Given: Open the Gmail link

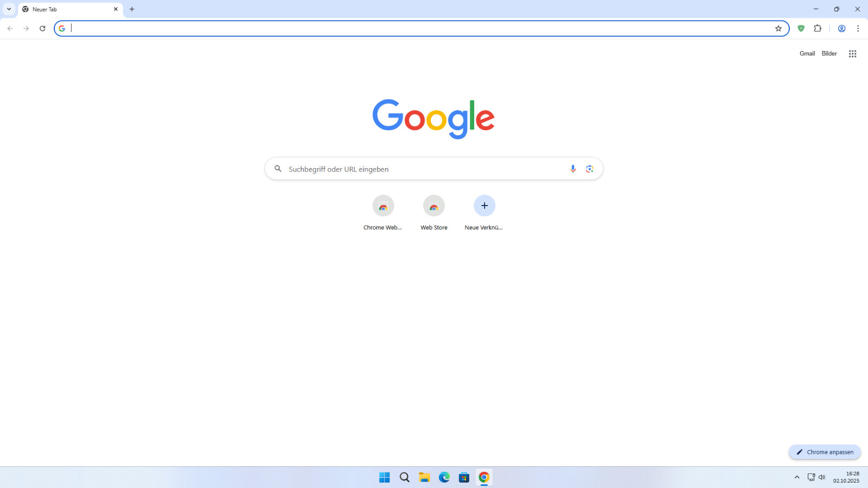Looking at the screenshot, I should tap(807, 54).
